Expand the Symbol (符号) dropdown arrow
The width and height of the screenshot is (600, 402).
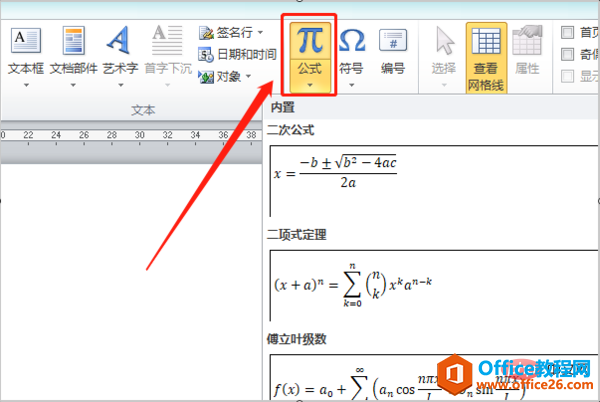point(351,85)
